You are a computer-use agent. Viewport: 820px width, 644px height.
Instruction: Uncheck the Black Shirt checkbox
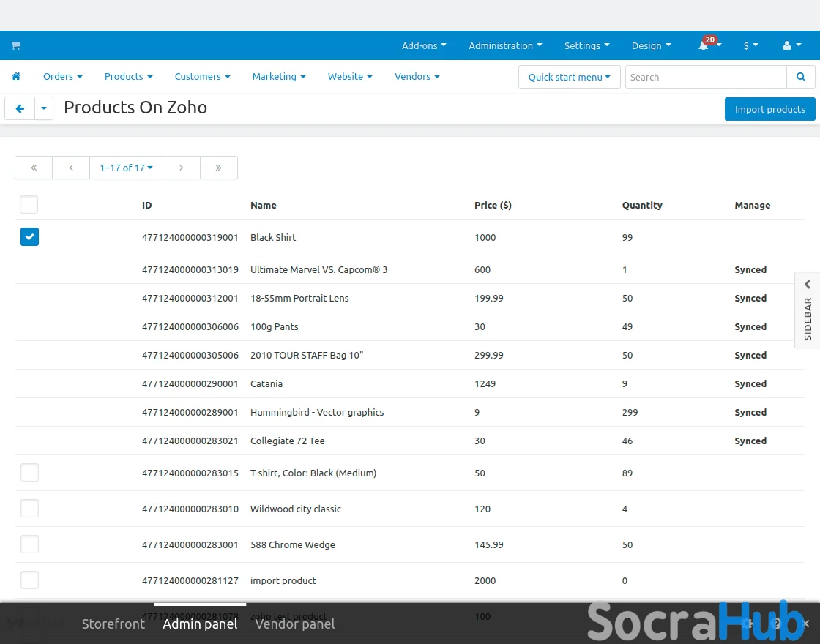[29, 236]
